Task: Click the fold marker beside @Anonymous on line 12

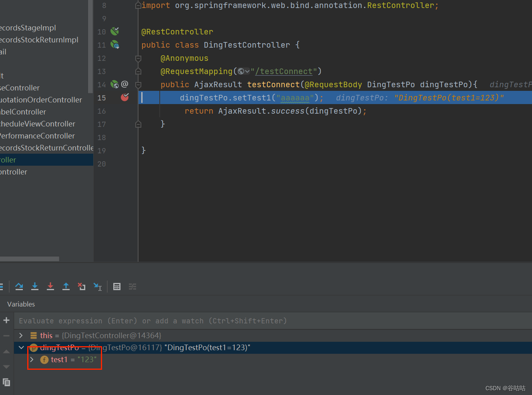Action: pyautogui.click(x=138, y=58)
